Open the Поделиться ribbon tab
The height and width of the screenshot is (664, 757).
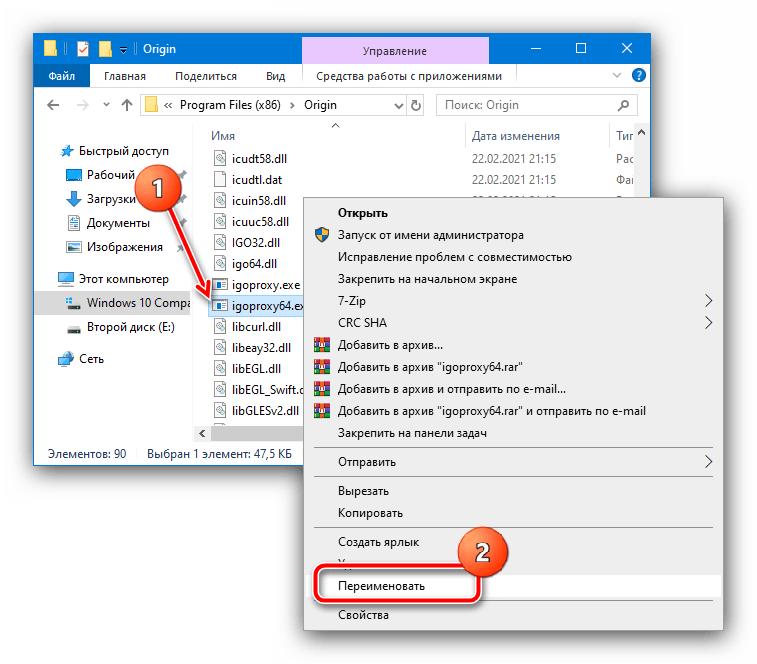[206, 76]
